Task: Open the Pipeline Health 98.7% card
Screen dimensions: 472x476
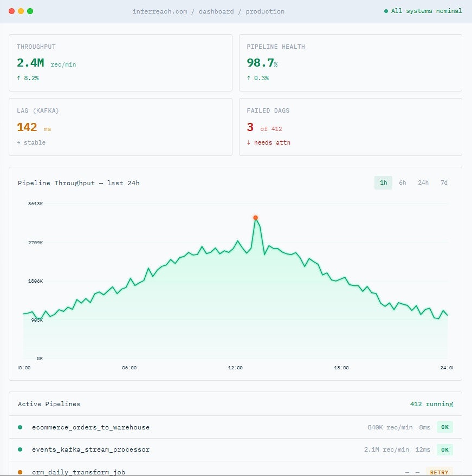Action: point(351,63)
